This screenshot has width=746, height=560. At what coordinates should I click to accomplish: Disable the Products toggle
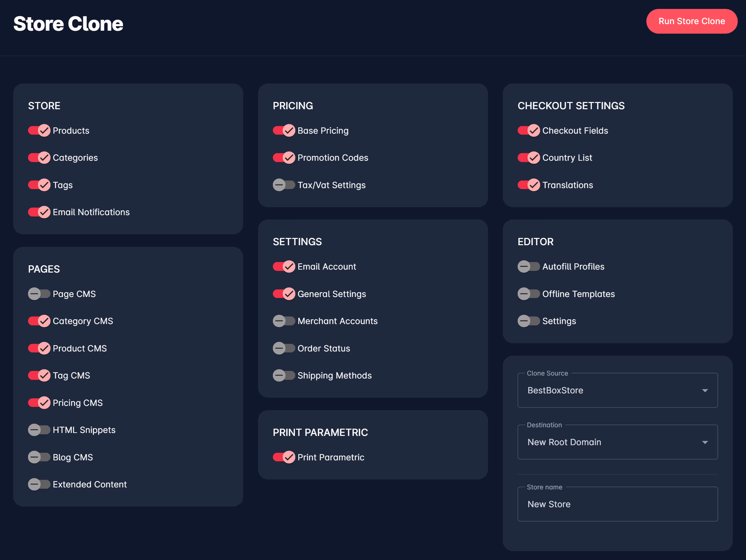tap(39, 131)
